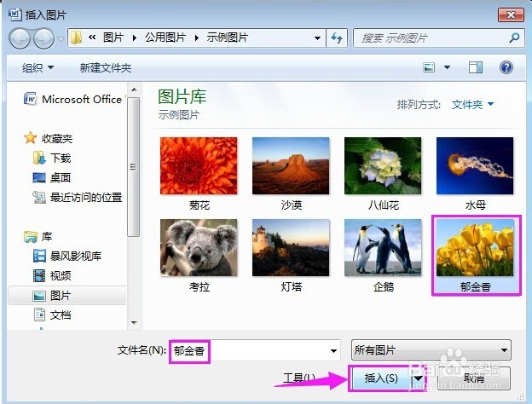
Task: Open the 插入 split-button dropdown arrow
Action: [x=419, y=378]
